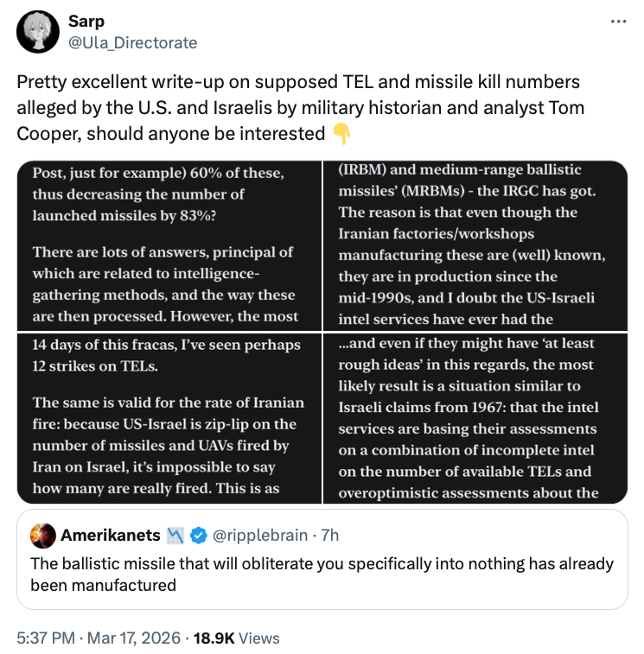The image size is (644, 654).
Task: Open the bottom-right image about 1967 claims
Action: pos(474,418)
